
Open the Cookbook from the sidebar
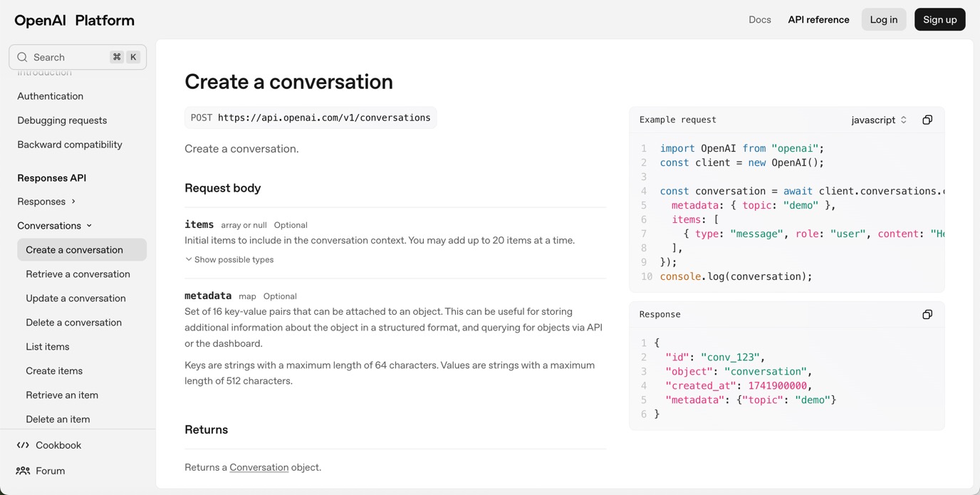click(x=58, y=444)
